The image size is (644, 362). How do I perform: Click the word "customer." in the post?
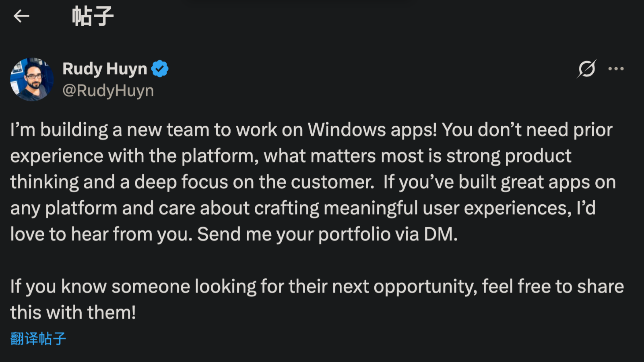point(332,182)
